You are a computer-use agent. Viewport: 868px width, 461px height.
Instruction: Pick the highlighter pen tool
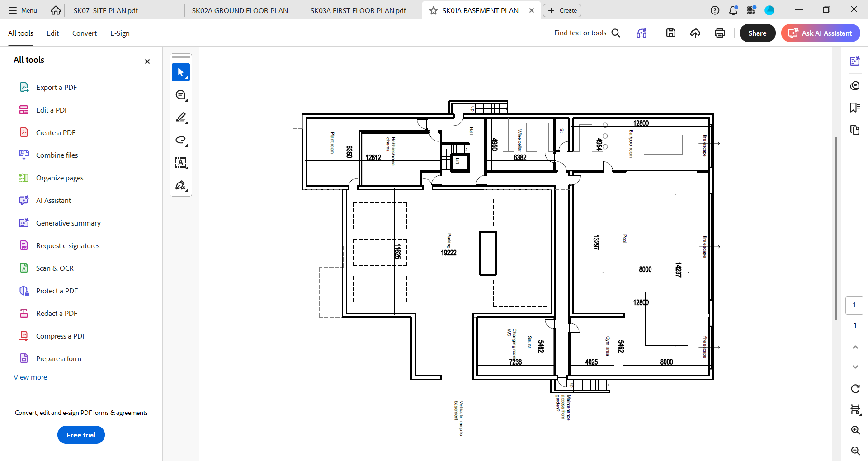tap(181, 118)
